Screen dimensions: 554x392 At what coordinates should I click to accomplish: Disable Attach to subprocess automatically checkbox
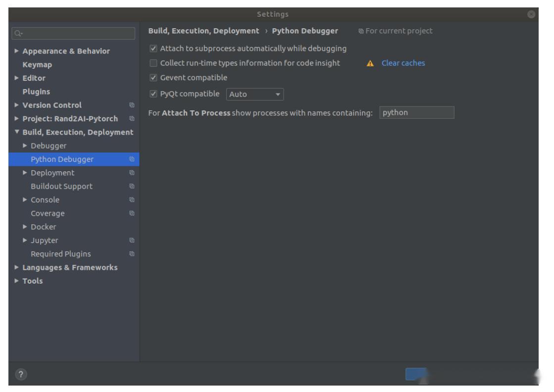153,49
